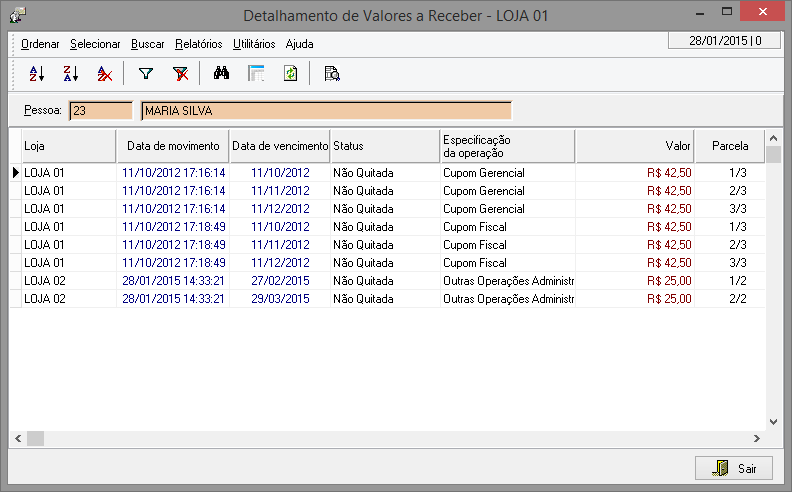The image size is (792, 492).
Task: Click the vertical scrollbar down arrow
Action: (x=772, y=422)
